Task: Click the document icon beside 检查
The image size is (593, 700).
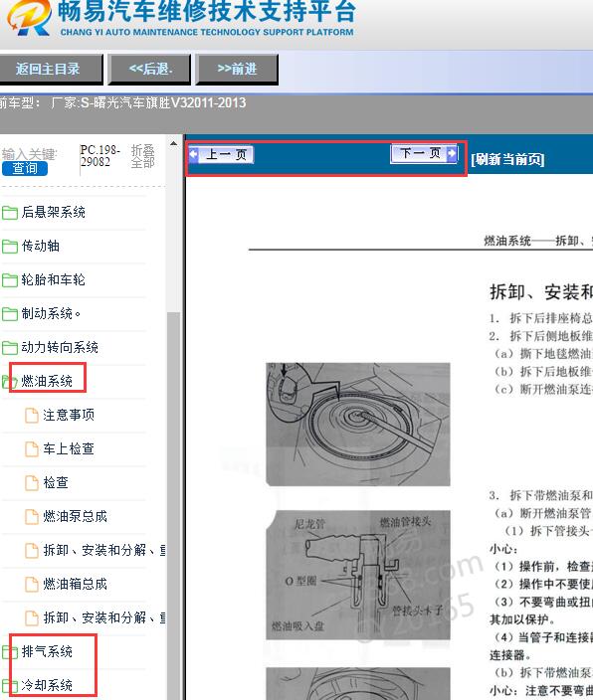Action: click(x=31, y=482)
